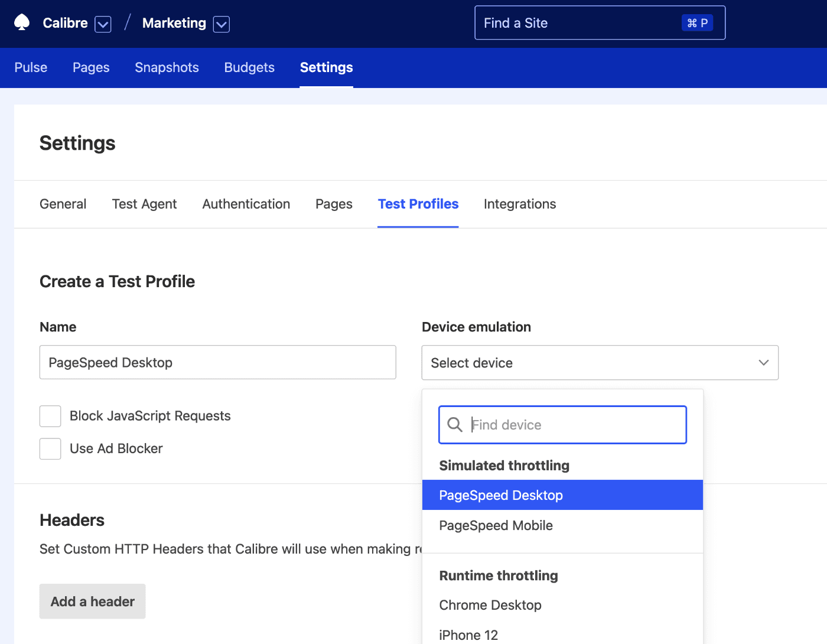The width and height of the screenshot is (827, 644).
Task: Enable Block JavaScript Requests
Action: (x=50, y=416)
